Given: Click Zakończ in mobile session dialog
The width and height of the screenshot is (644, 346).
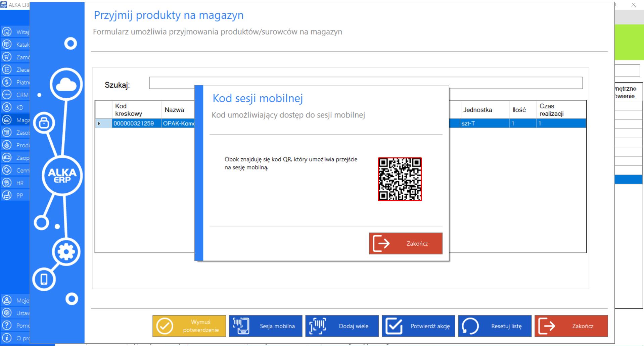Looking at the screenshot, I should click(x=406, y=243).
